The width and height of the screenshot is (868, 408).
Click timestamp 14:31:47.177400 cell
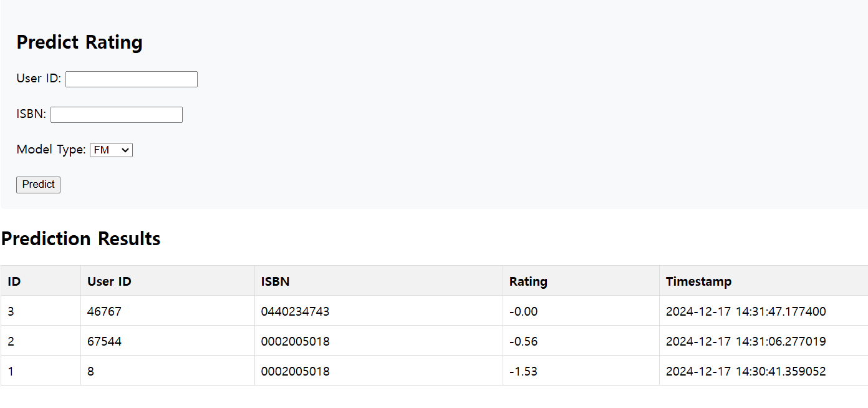click(763, 311)
